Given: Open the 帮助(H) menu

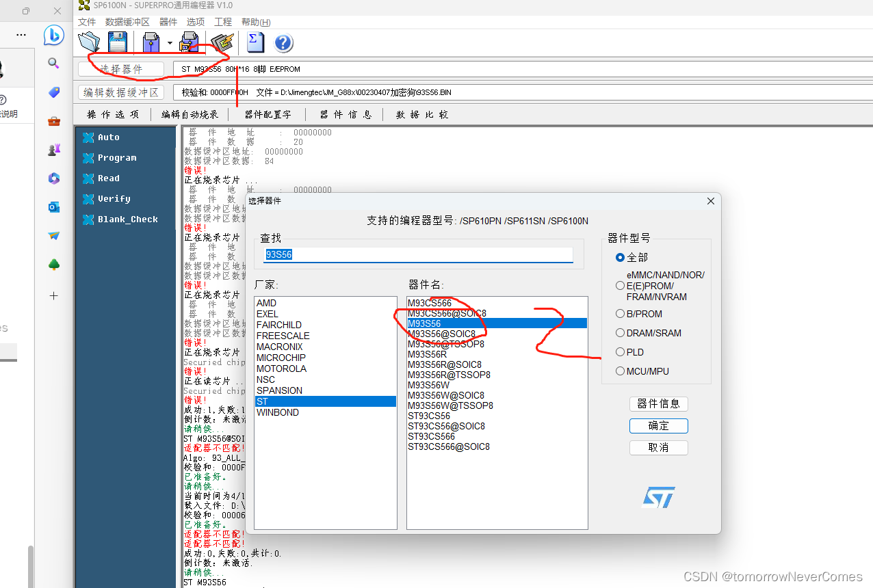Looking at the screenshot, I should 256,22.
